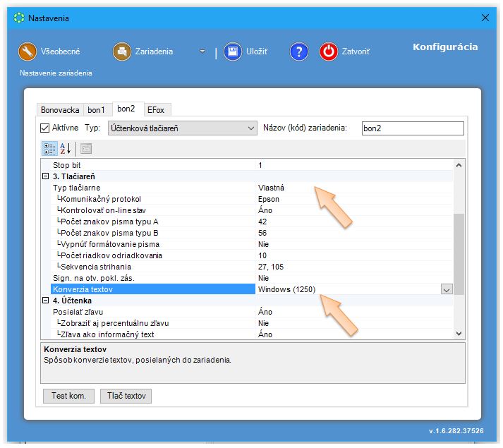Click the Názov (kód) zariadenia input field

coord(412,128)
